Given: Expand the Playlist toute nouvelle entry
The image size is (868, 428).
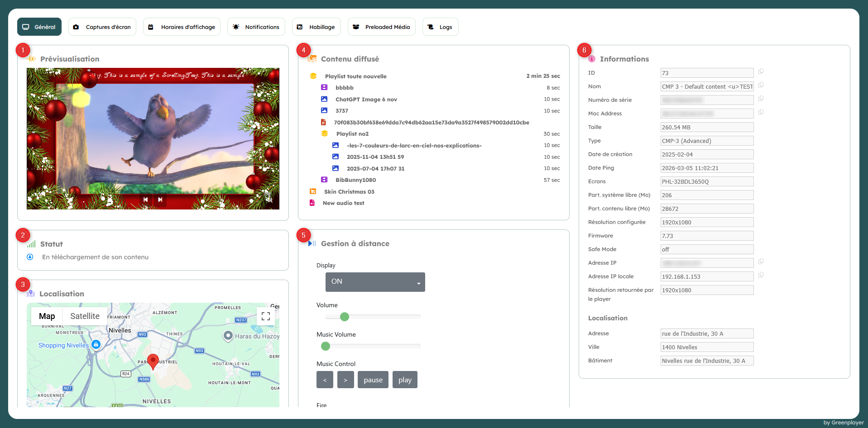Looking at the screenshot, I should [355, 76].
